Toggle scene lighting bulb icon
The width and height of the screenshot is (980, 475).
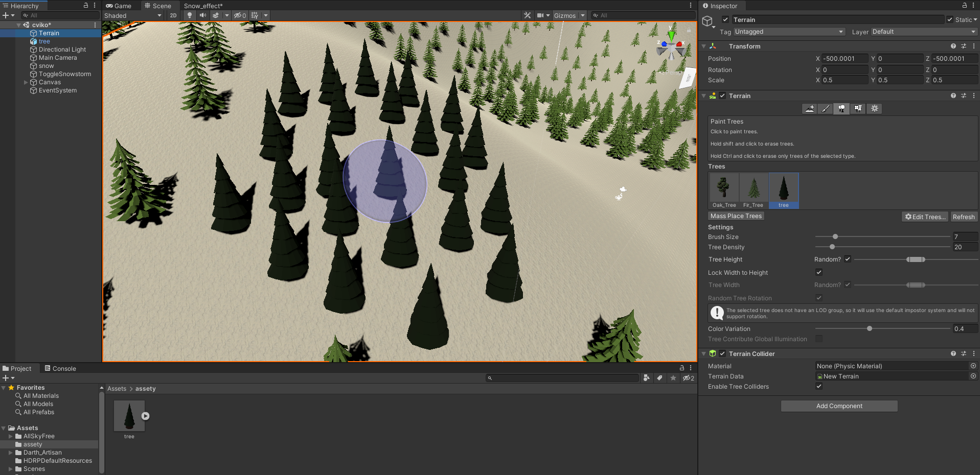[x=190, y=15]
